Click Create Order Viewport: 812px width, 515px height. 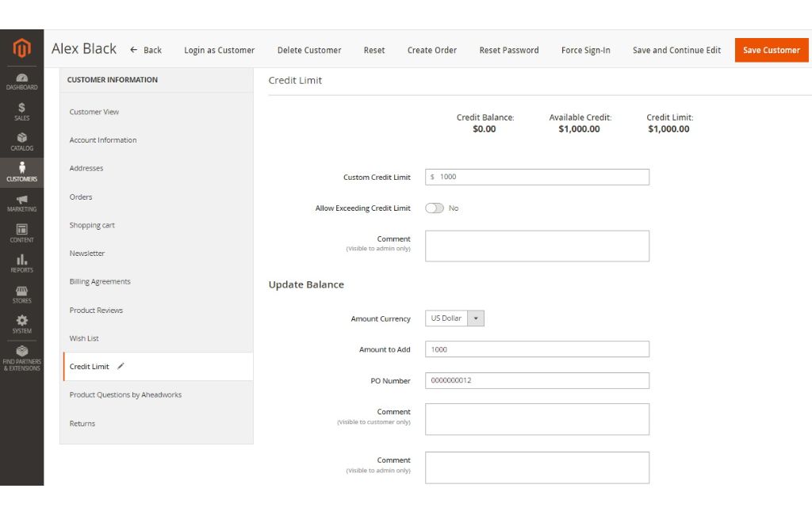432,50
